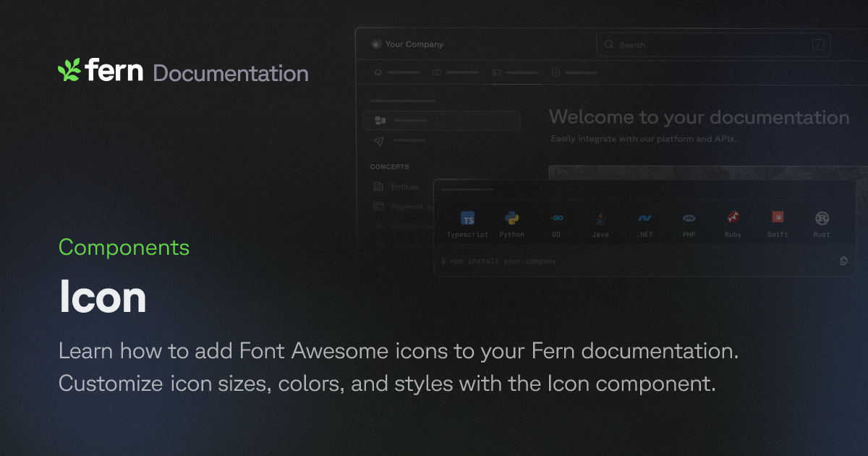Click the search magnifier icon
868x456 pixels.
609,45
